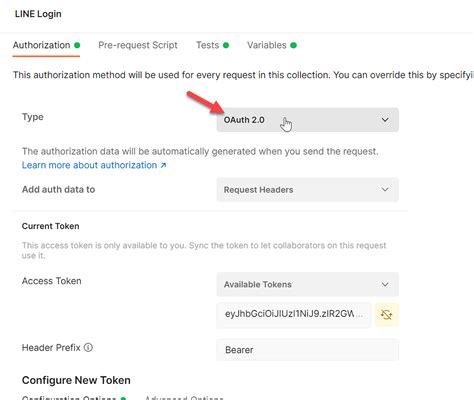The width and height of the screenshot is (474, 400).
Task: Open the Available Tokens dropdown
Action: click(307, 284)
